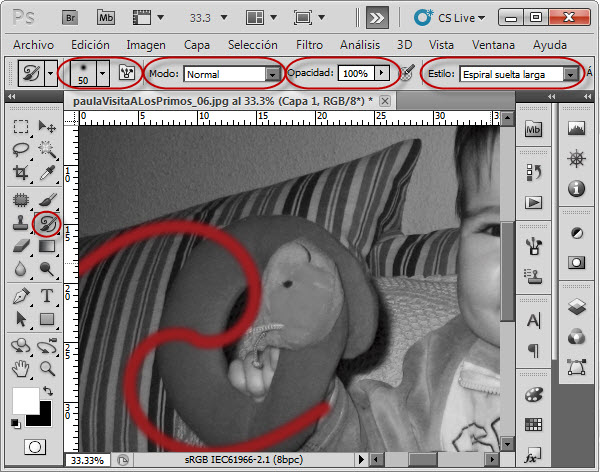Select the Lasso tool

tap(21, 150)
